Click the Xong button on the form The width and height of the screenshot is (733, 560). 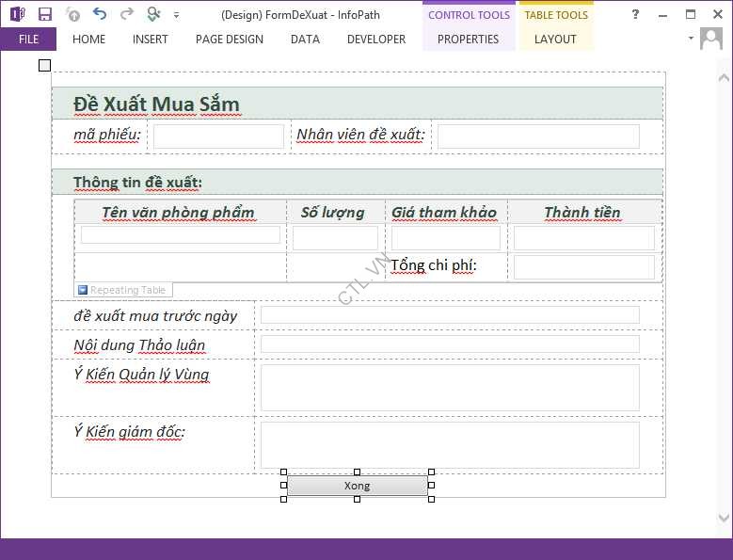357,486
